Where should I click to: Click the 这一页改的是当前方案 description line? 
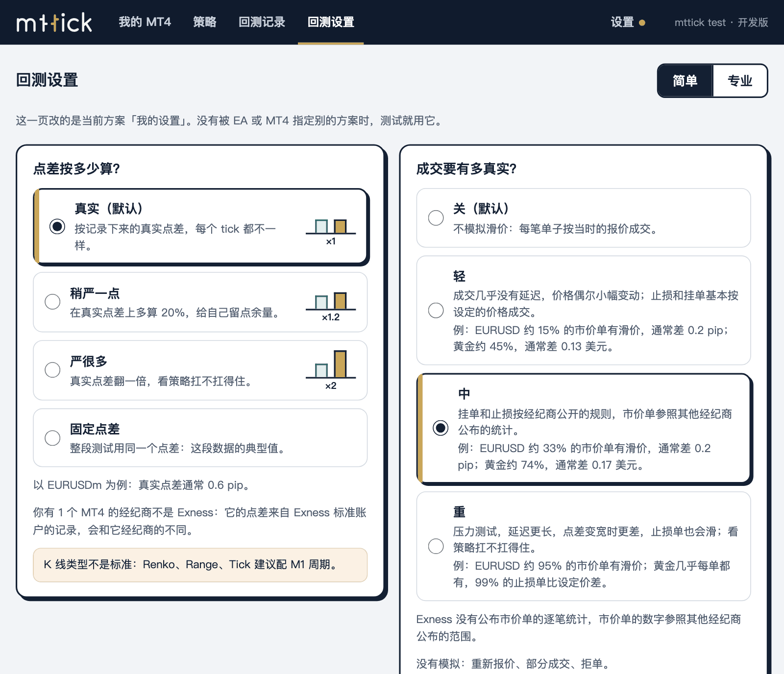[230, 120]
